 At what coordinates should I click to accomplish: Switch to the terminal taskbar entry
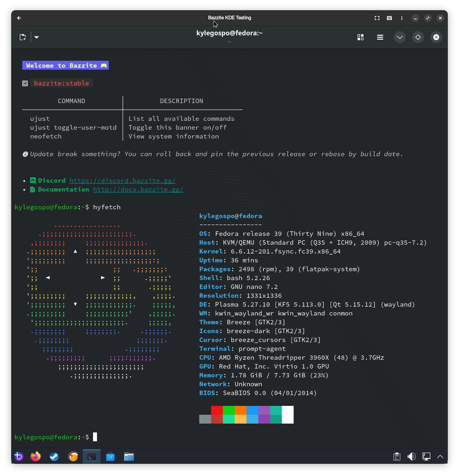click(92, 456)
